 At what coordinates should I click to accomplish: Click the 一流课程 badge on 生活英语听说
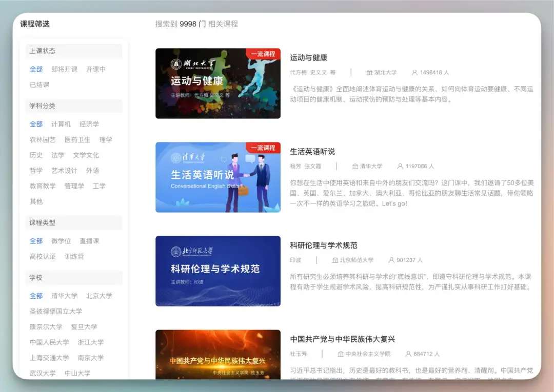coord(263,148)
